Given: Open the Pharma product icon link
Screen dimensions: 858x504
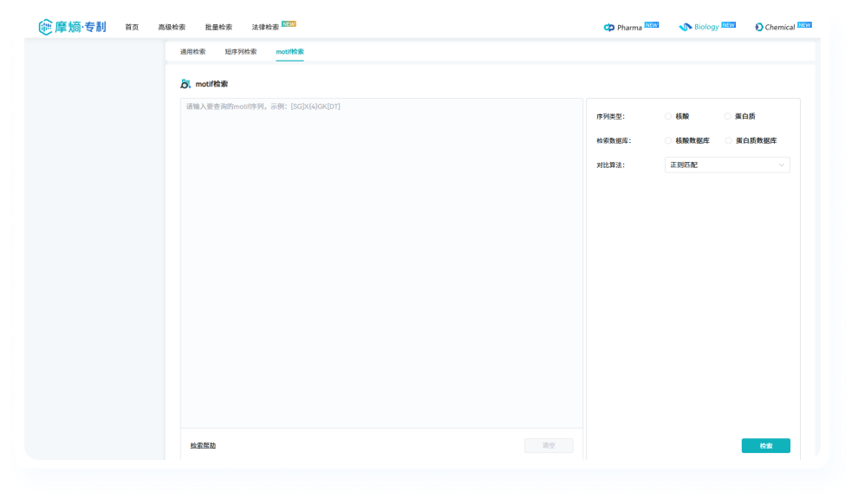Looking at the screenshot, I should (x=608, y=28).
